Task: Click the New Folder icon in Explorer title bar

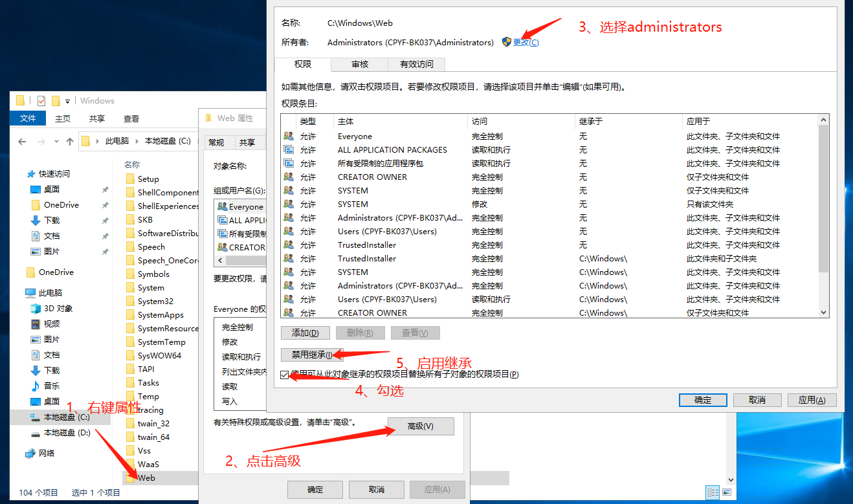Action: click(x=56, y=100)
